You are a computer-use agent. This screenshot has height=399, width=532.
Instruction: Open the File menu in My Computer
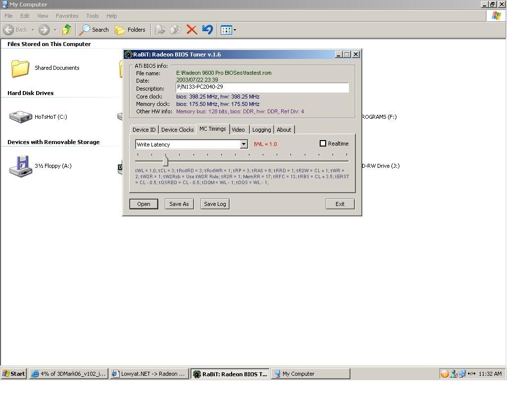click(8, 16)
